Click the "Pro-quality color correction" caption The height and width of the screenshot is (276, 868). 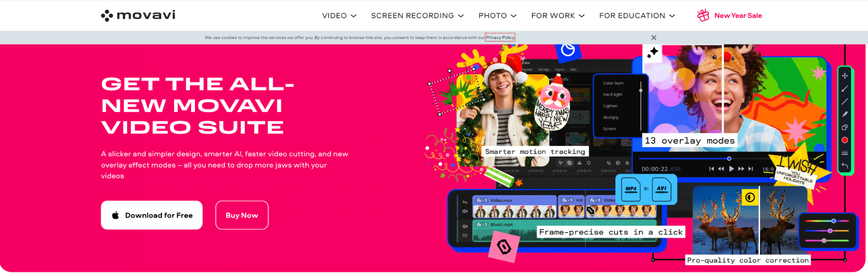tap(748, 260)
